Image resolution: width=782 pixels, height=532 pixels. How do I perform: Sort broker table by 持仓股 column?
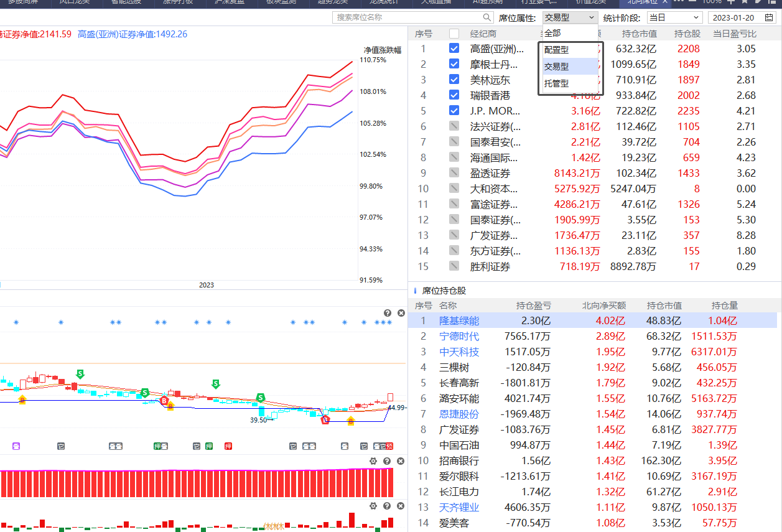(x=687, y=34)
